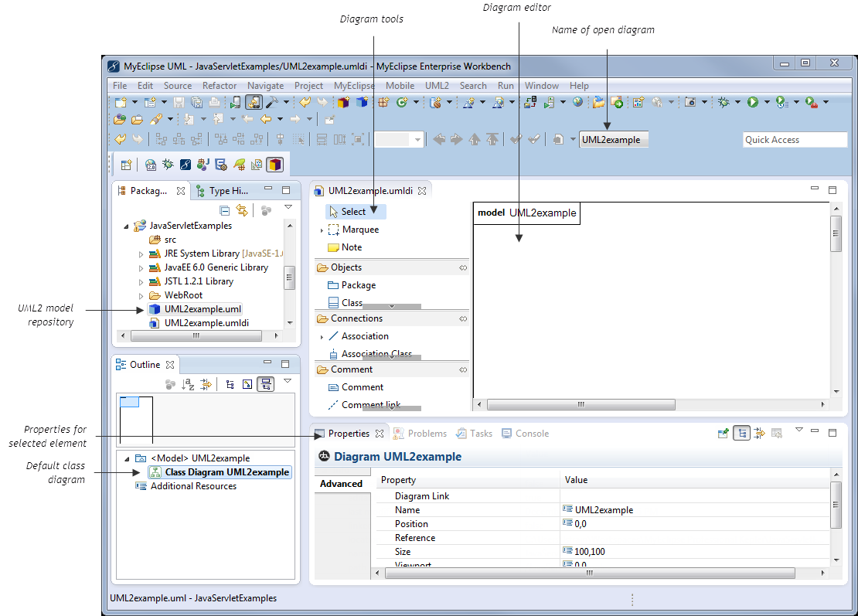
Task: Click the diagram editor horizontal scrollbar
Action: click(x=581, y=404)
